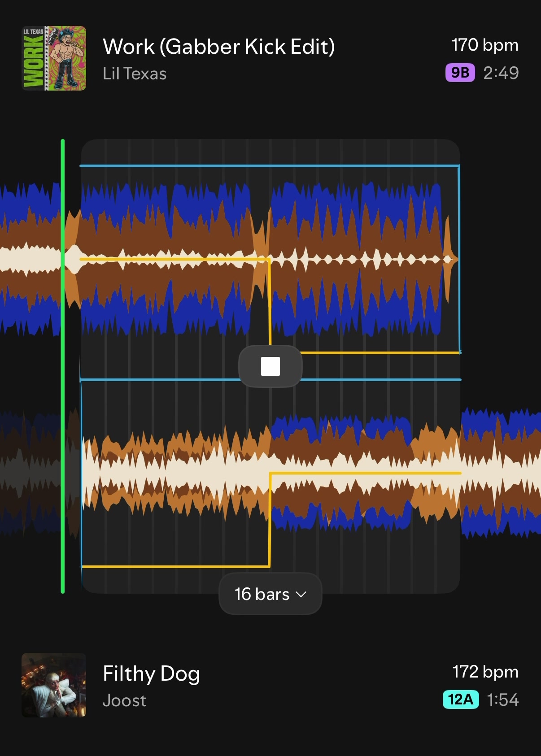
Task: Click the Work (Gabber Kick Edit) title
Action: coord(219,47)
